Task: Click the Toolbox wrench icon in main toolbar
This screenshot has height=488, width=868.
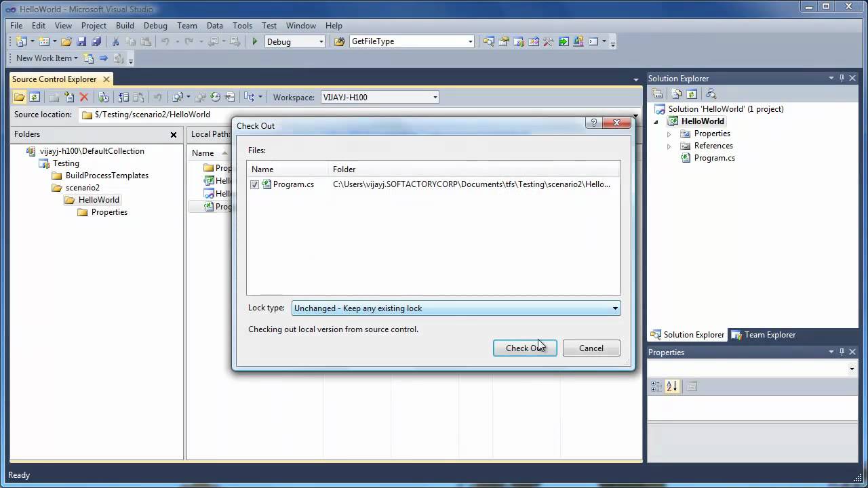Action: 548,41
